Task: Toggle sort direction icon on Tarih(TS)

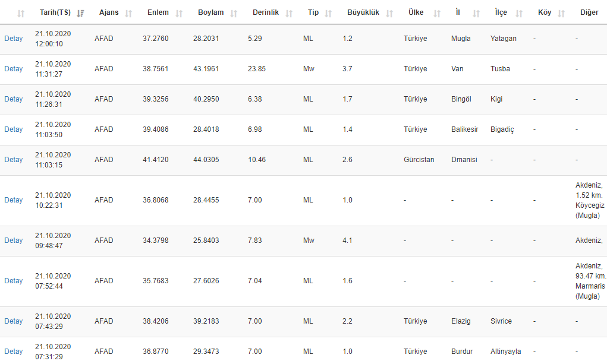Action: [x=81, y=13]
